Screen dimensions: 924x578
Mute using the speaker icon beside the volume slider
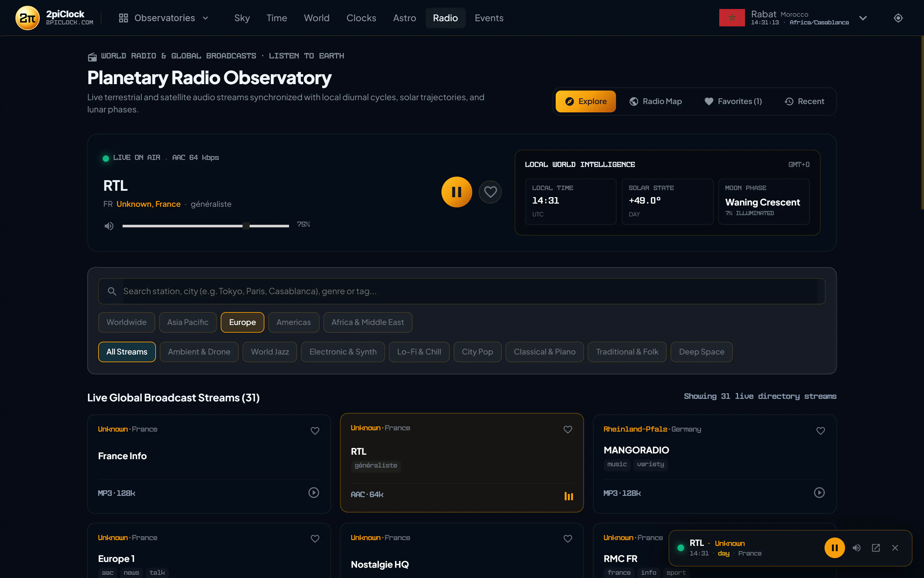[x=109, y=226]
